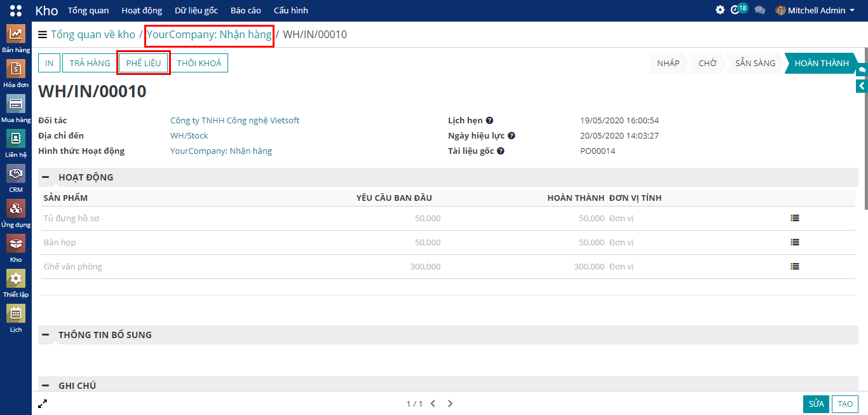
Task: Sort by Sản phẩm column header
Action: tap(65, 198)
